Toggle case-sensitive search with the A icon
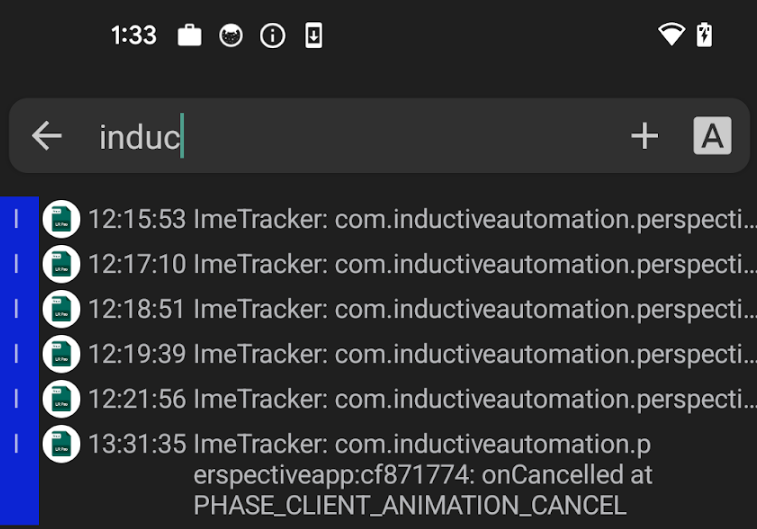The height and width of the screenshot is (529, 757). 712,136
